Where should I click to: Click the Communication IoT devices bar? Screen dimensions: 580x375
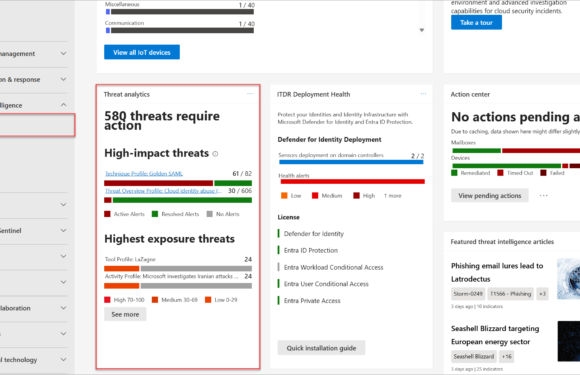point(180,30)
